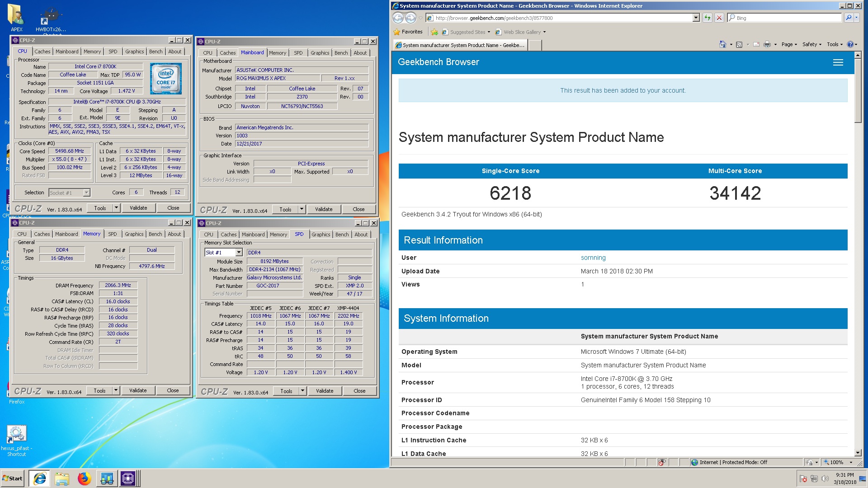Click the volume speaker tray icon
This screenshot has height=488, width=868.
point(825,479)
